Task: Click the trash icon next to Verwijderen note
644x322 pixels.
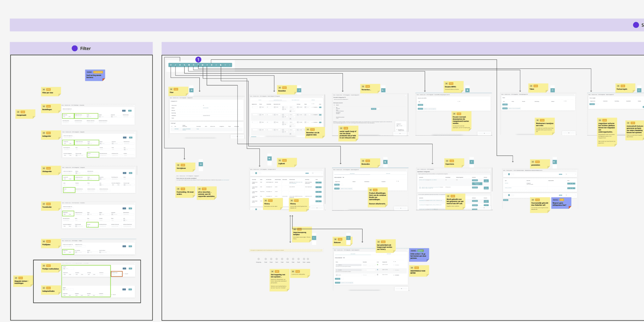Action: coord(201,164)
